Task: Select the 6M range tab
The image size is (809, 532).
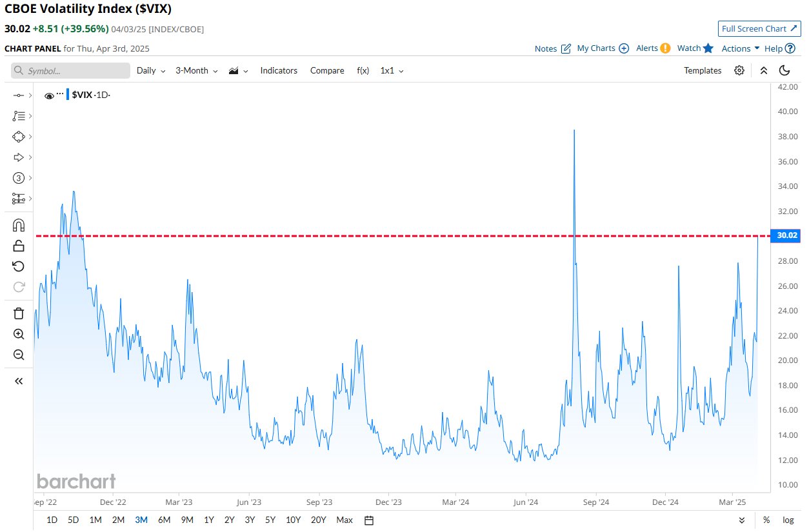Action: point(164,520)
